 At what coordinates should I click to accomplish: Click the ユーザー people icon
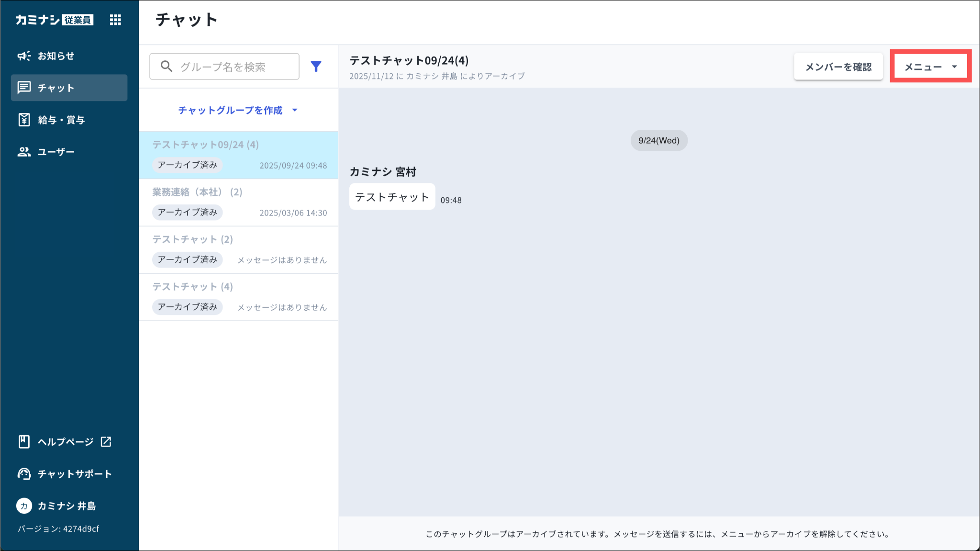24,152
